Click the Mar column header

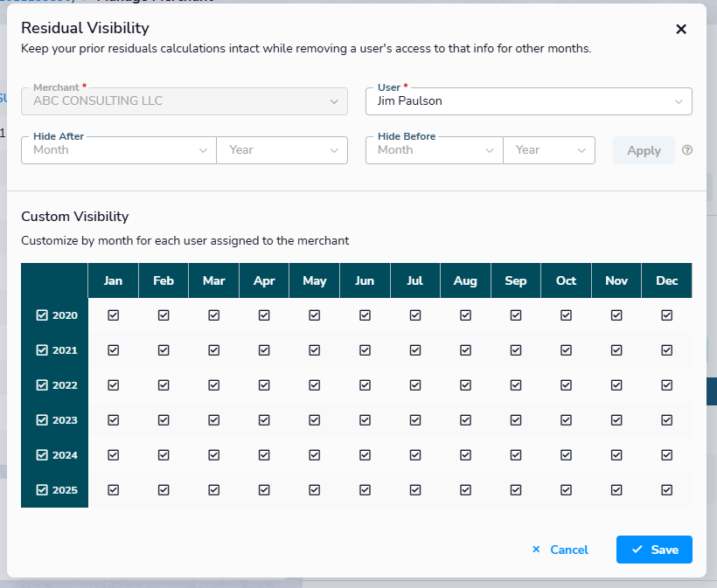click(214, 280)
